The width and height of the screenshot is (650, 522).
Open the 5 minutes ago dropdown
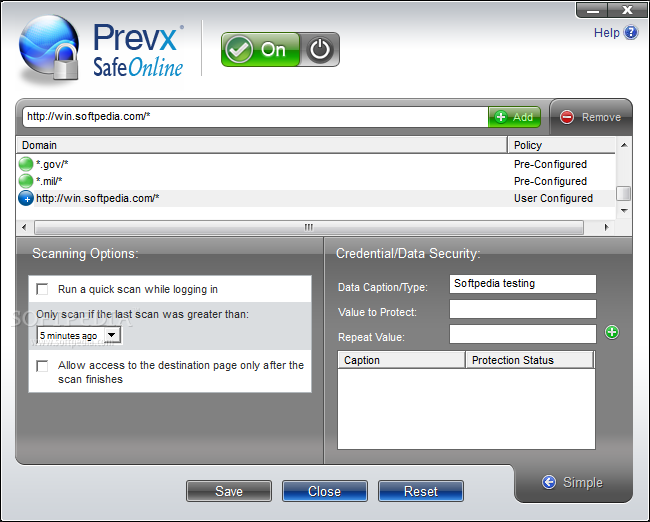[x=112, y=335]
